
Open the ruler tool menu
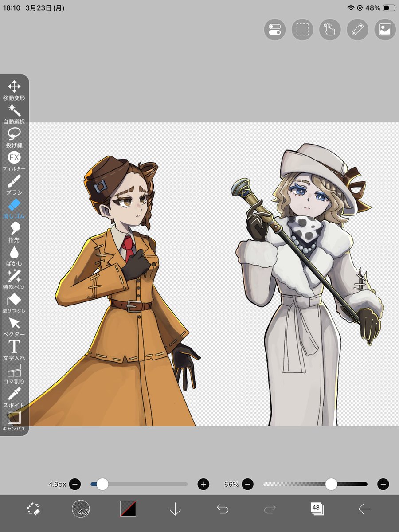357,30
